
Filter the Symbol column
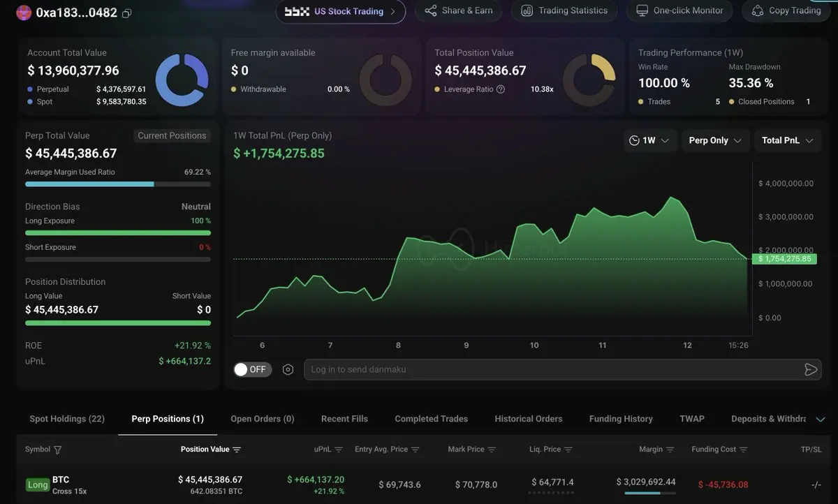pyautogui.click(x=57, y=450)
